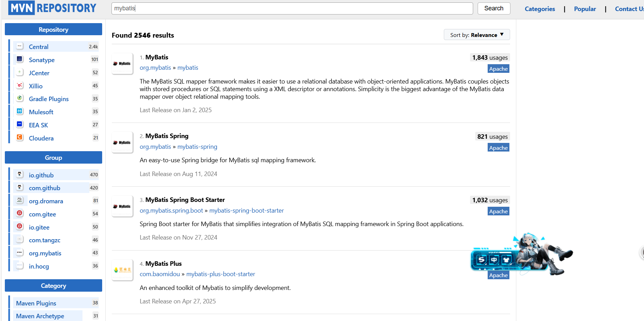Click the Cloudera repository icon

click(20, 137)
